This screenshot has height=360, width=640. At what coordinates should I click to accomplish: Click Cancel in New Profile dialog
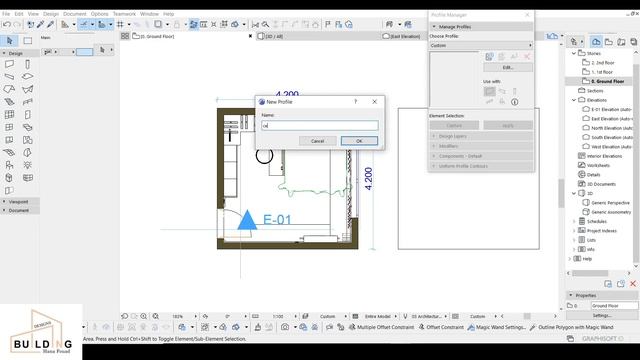(318, 141)
